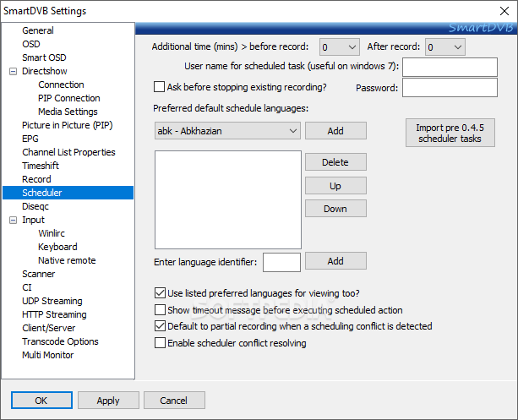Move language Down in list
The width and height of the screenshot is (518, 420).
pyautogui.click(x=335, y=209)
